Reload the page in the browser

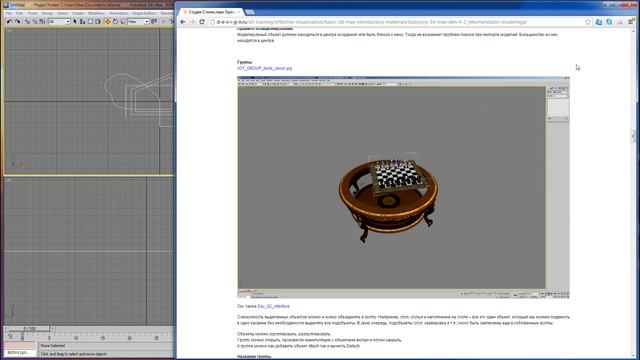(x=202, y=22)
